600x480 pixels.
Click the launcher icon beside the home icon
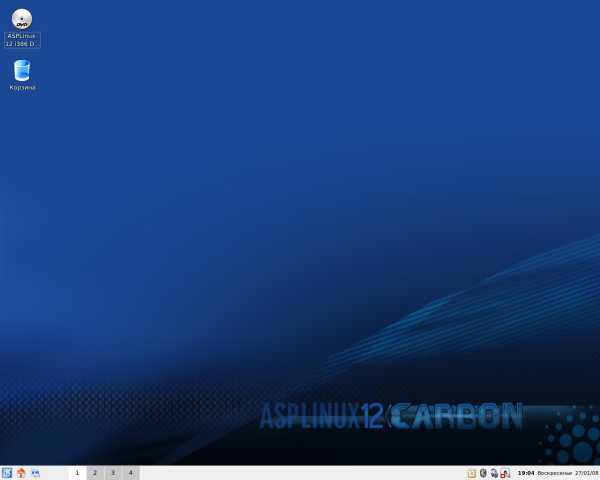tap(35, 473)
